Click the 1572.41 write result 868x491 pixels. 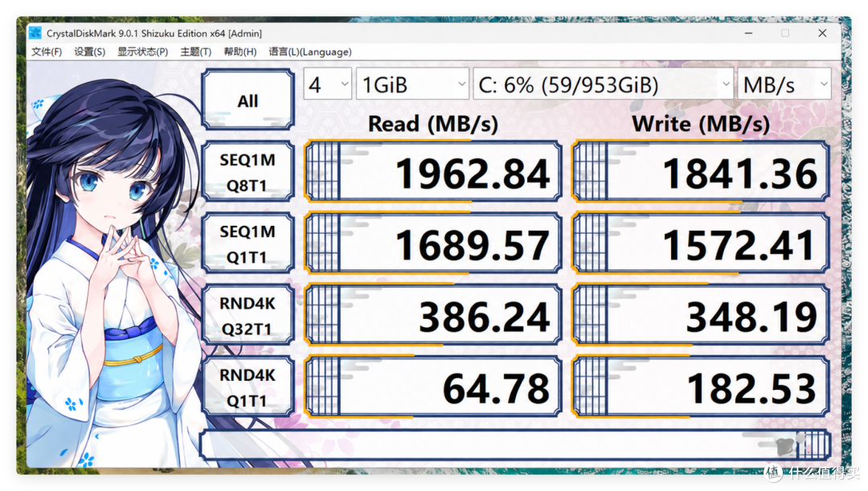[701, 243]
